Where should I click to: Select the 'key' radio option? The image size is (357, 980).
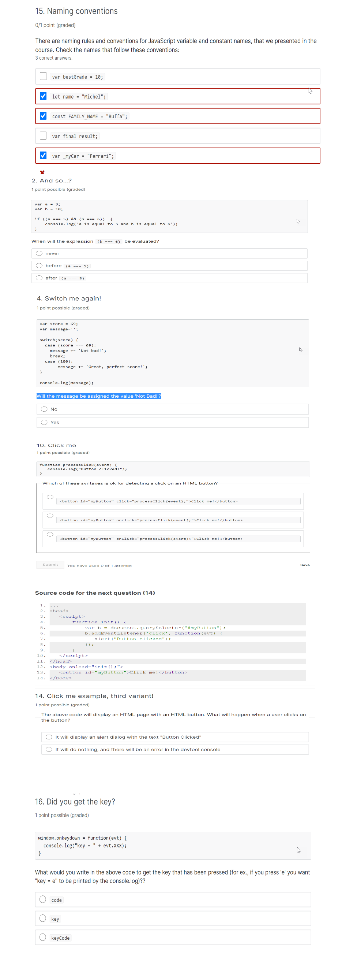click(43, 919)
